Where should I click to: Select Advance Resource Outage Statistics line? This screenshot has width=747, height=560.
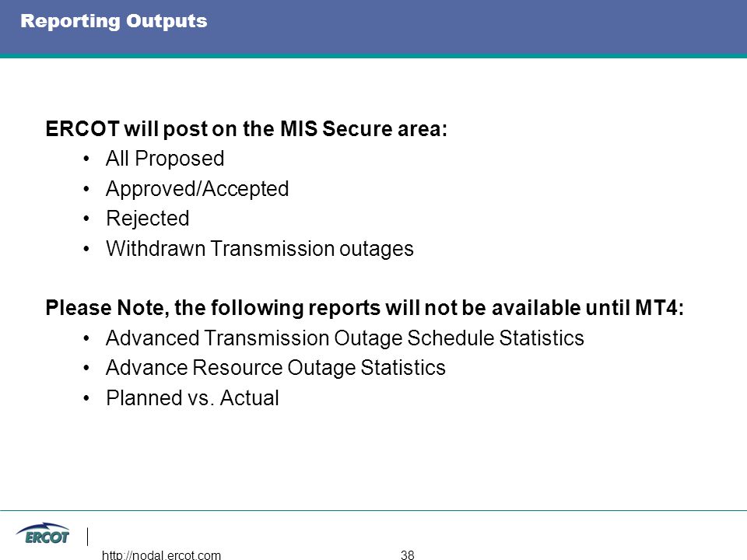tap(275, 368)
